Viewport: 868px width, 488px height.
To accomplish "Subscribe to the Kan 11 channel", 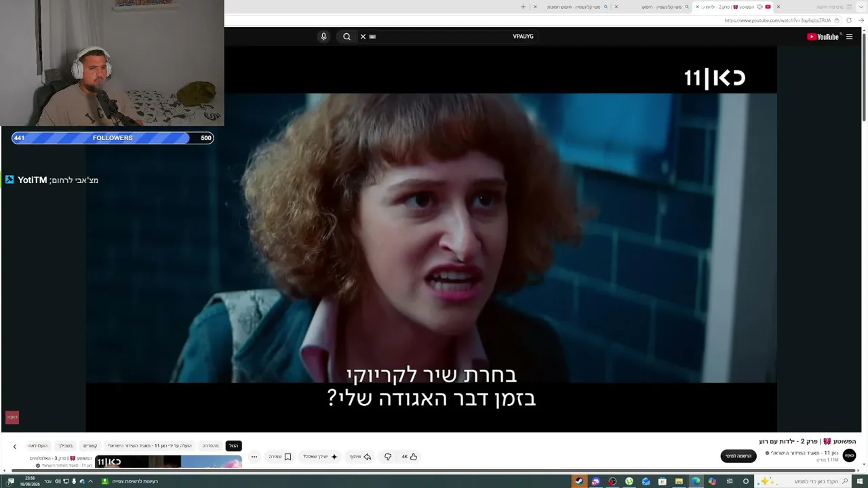I will [738, 456].
